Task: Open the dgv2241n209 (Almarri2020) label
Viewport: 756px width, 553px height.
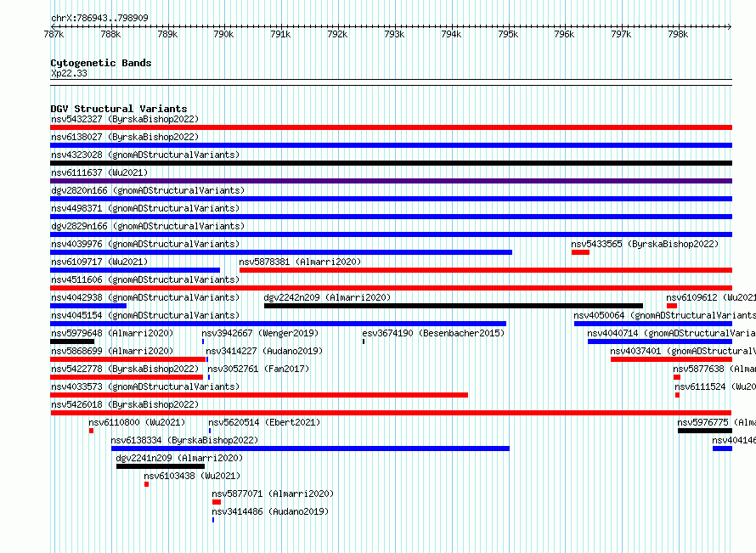Action: pyautogui.click(x=180, y=458)
